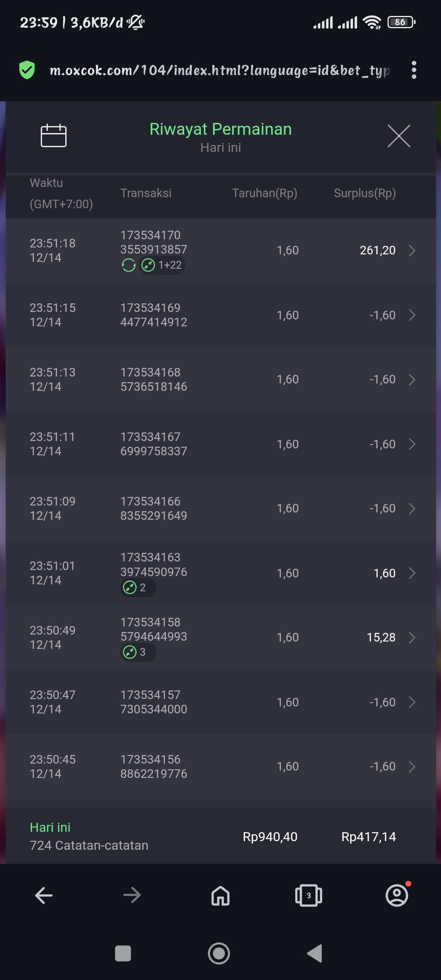Tap the green security shield icon

(x=27, y=70)
